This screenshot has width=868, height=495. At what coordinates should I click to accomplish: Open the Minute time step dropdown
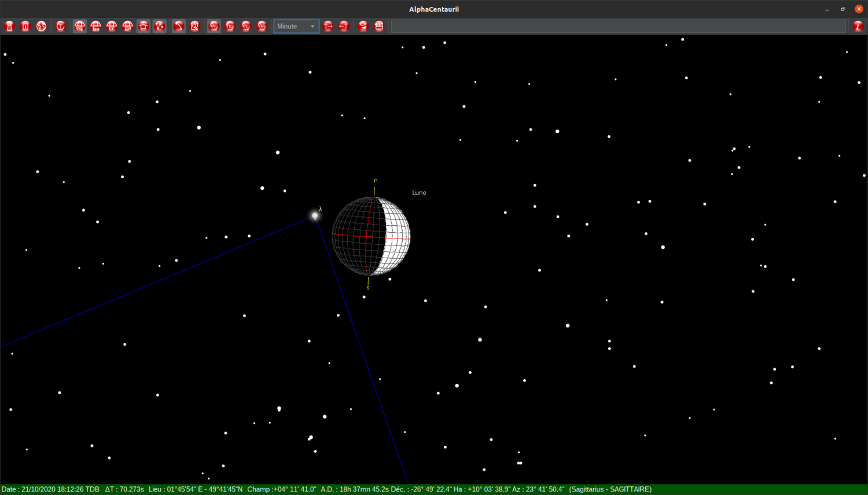(296, 26)
